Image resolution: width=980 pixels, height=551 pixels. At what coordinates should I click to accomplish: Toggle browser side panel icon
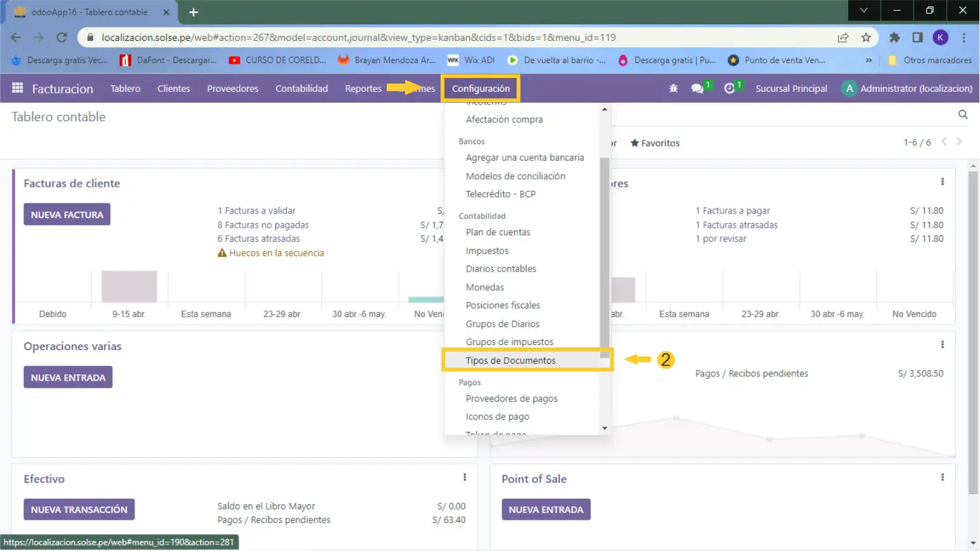point(918,38)
